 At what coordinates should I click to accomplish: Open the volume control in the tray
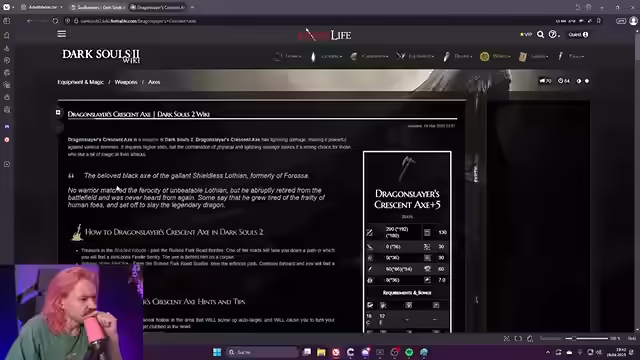pyautogui.click(x=599, y=352)
